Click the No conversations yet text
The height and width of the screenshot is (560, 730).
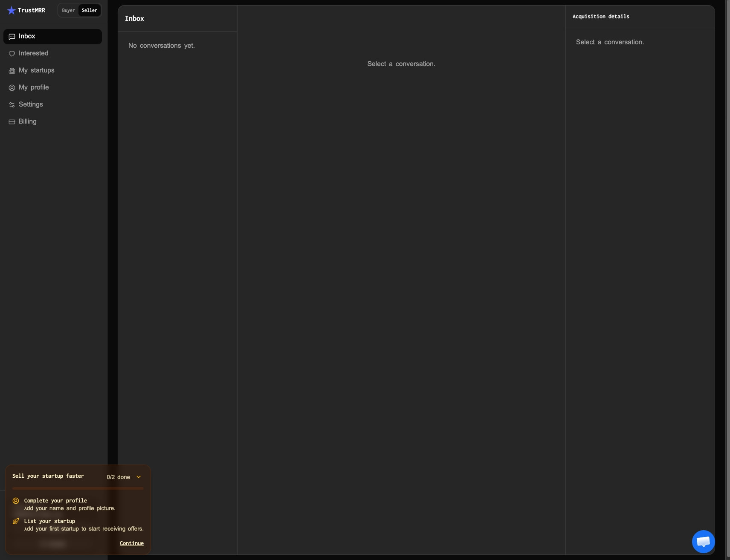tap(162, 46)
